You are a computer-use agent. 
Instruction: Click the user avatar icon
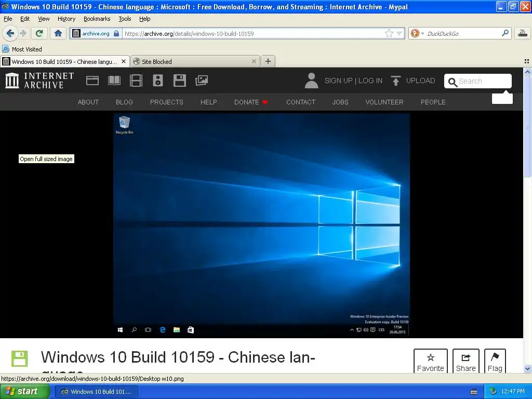312,81
